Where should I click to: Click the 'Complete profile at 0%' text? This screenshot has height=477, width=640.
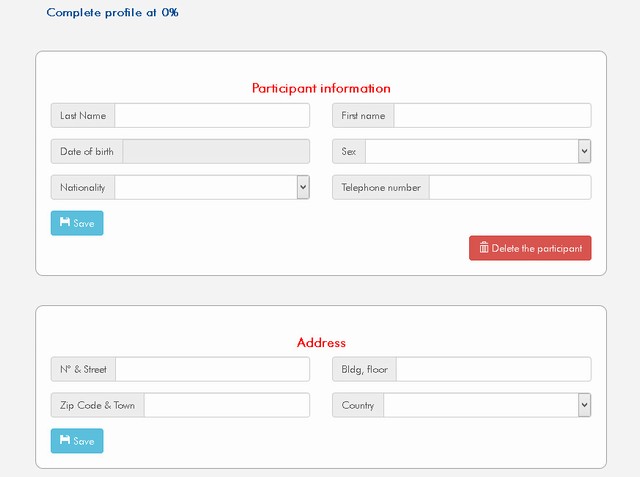click(x=112, y=13)
